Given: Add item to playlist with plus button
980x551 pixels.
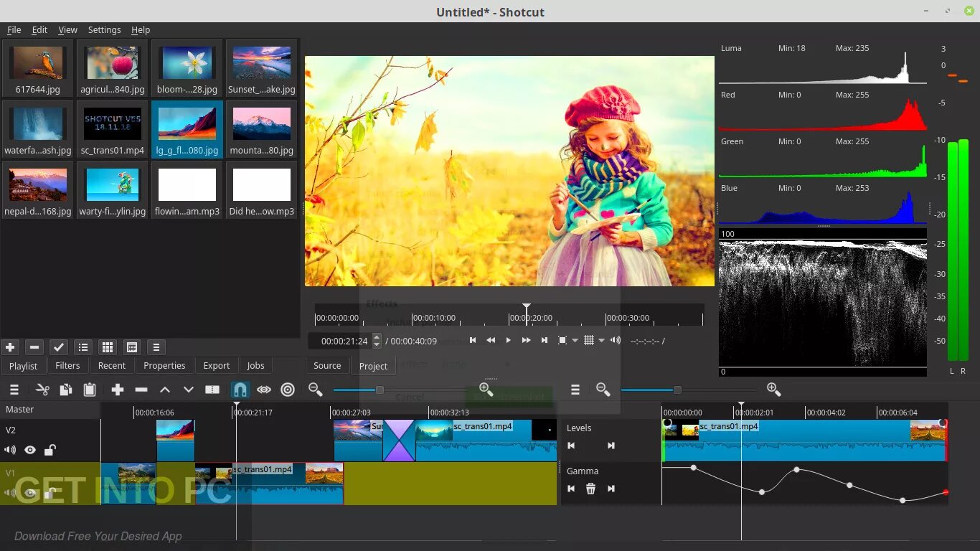Looking at the screenshot, I should (10, 347).
